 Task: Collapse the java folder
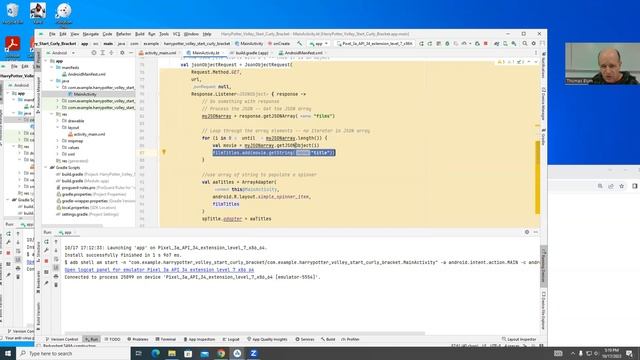[52, 81]
